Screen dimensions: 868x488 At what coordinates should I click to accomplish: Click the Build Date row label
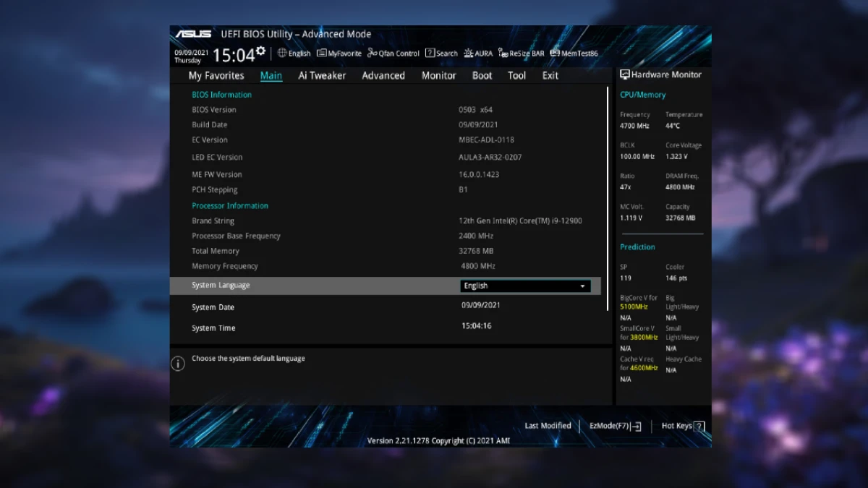pyautogui.click(x=209, y=125)
